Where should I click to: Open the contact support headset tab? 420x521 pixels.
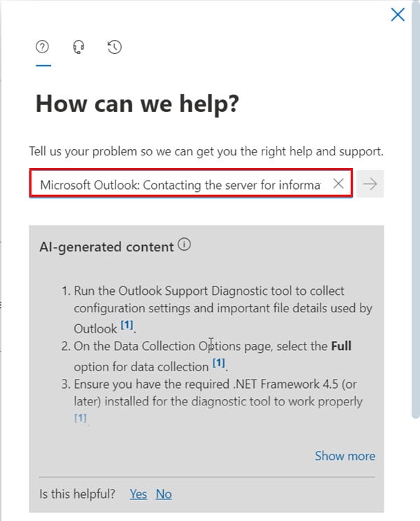point(78,47)
